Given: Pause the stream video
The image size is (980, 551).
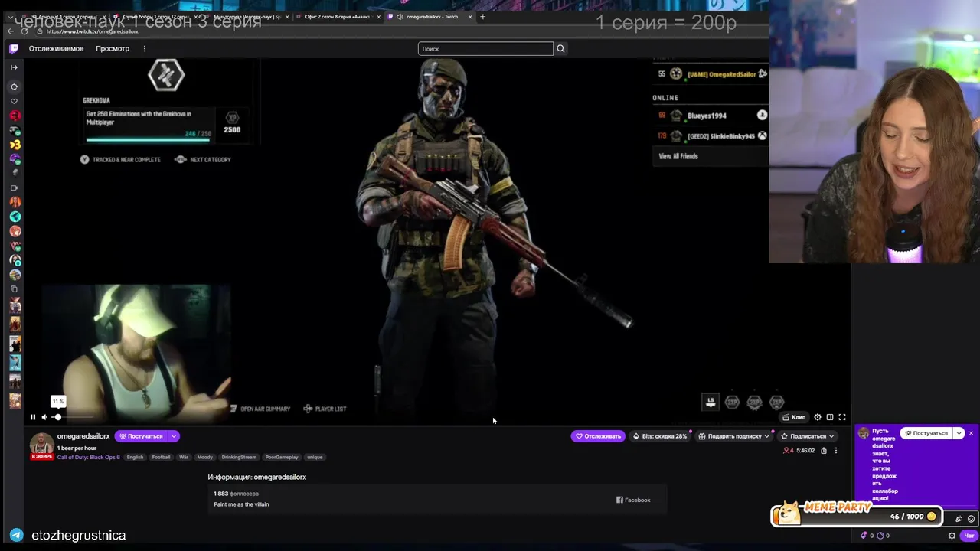Looking at the screenshot, I should [33, 417].
